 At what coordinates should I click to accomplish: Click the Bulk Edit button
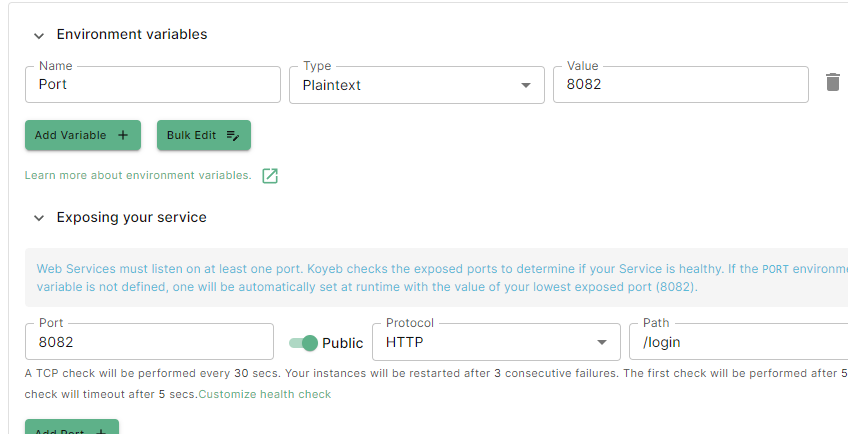click(203, 135)
